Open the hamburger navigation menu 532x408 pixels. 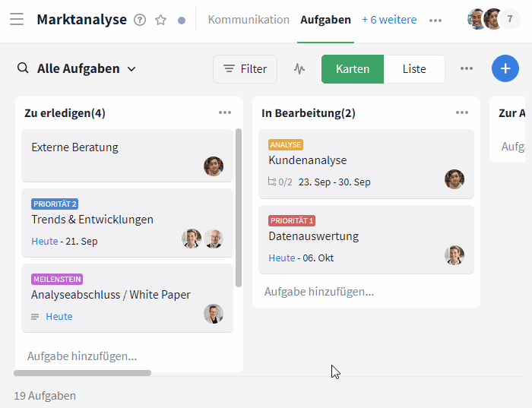coord(17,19)
